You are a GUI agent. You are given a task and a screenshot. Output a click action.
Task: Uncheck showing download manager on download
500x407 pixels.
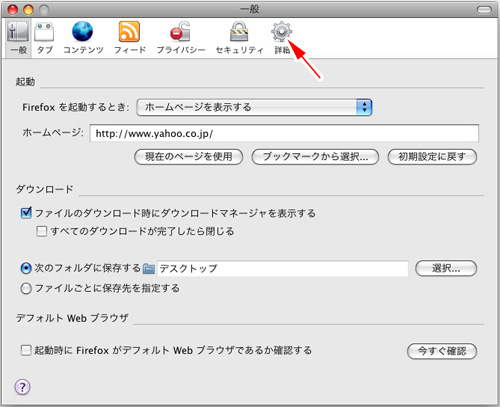[26, 213]
